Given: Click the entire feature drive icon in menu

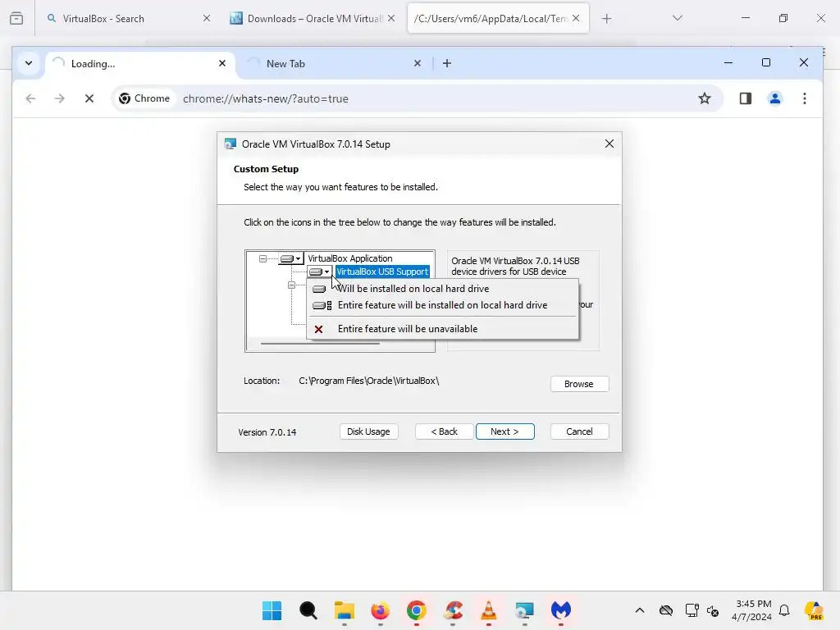Looking at the screenshot, I should point(322,305).
